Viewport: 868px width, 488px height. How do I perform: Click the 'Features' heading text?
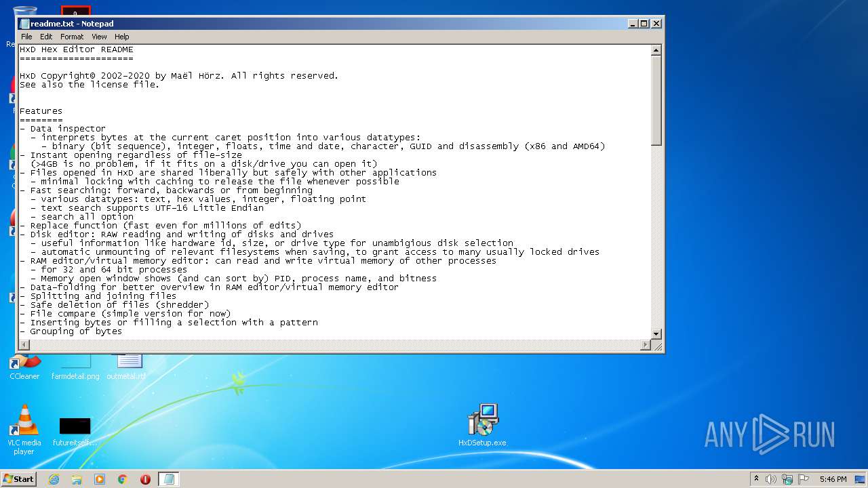41,111
